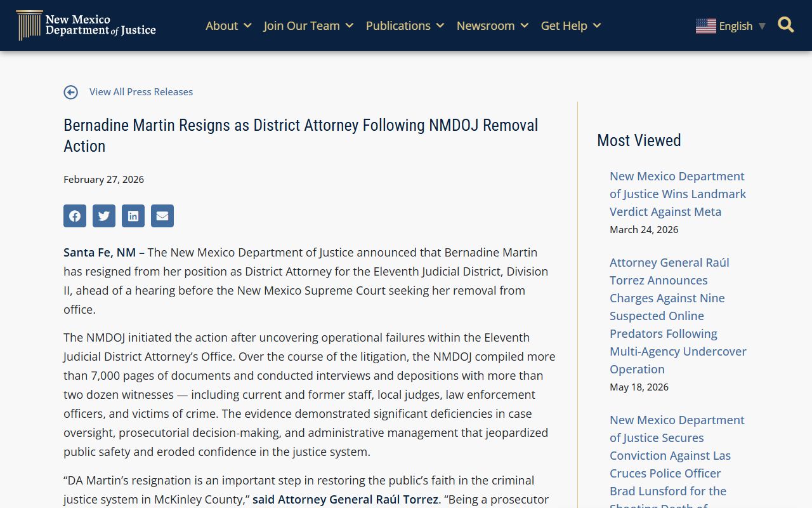
Task: Expand the About chevron
Action: pos(247,25)
